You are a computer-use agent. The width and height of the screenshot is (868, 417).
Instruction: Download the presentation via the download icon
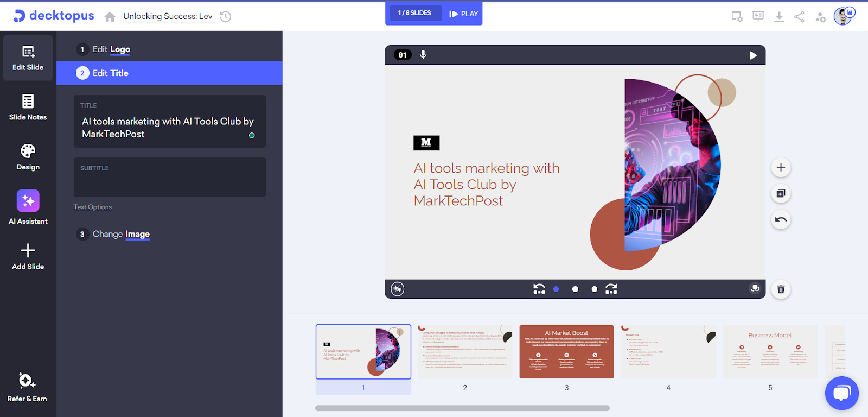coord(779,17)
